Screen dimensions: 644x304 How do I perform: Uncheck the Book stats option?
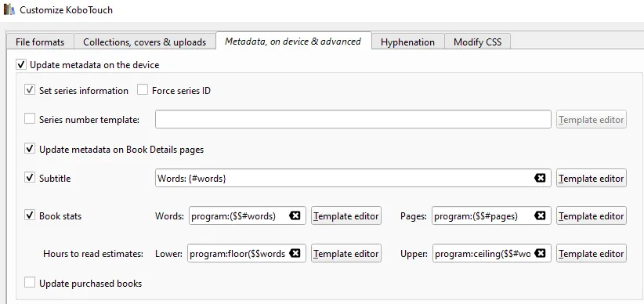click(x=30, y=215)
